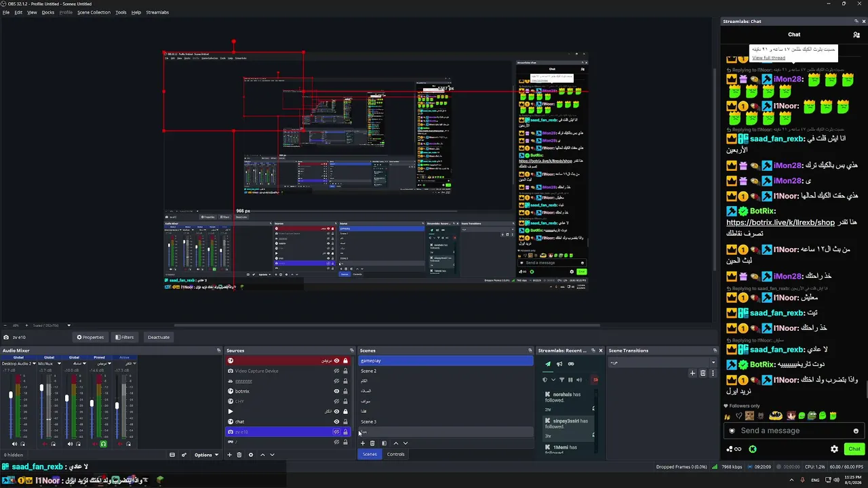Viewport: 868px width, 488px height.
Task: Open Audio Mixer Options dropdown
Action: (206, 455)
